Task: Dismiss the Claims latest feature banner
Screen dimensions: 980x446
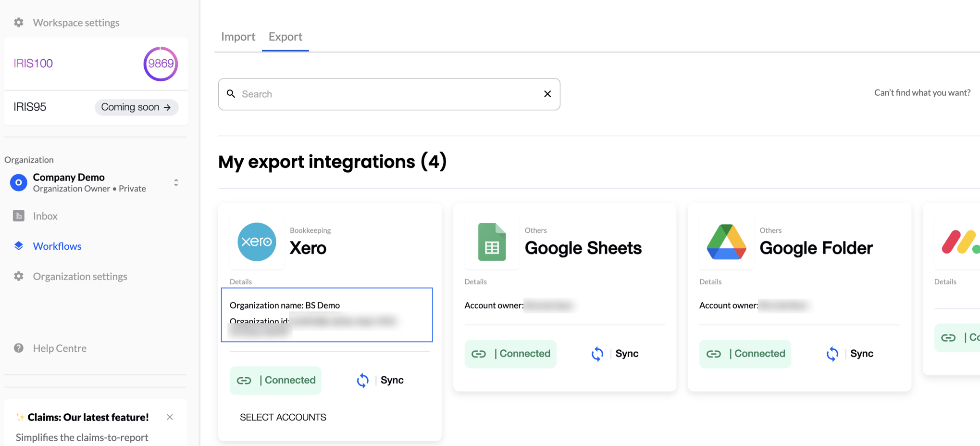Action: click(170, 417)
